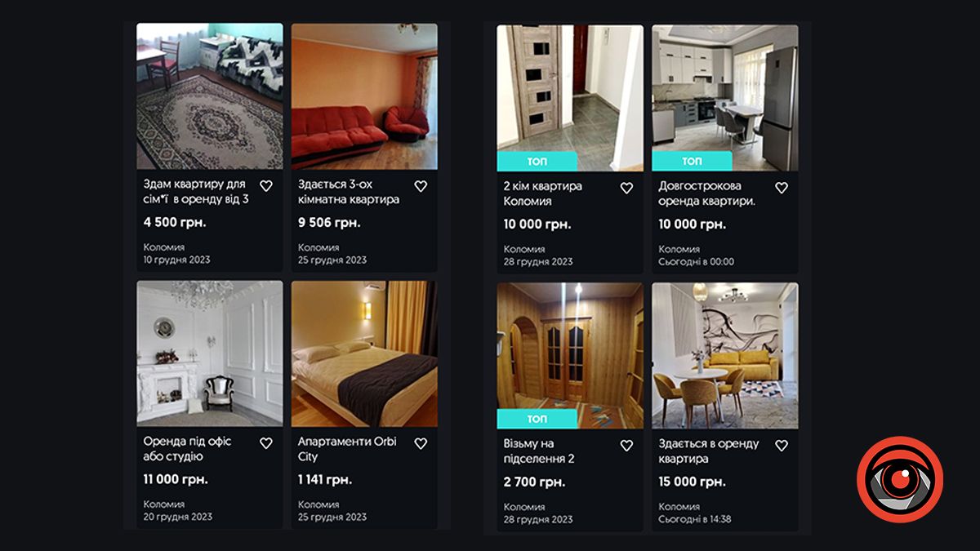This screenshot has height=551, width=980.
Task: Add Візьму на підселення listing to favorites
Action: [626, 446]
